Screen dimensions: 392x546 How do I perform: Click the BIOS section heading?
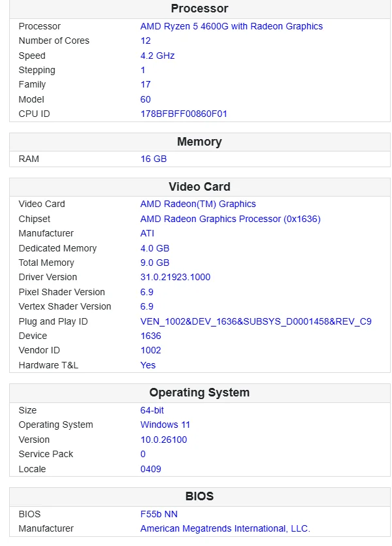tap(199, 496)
